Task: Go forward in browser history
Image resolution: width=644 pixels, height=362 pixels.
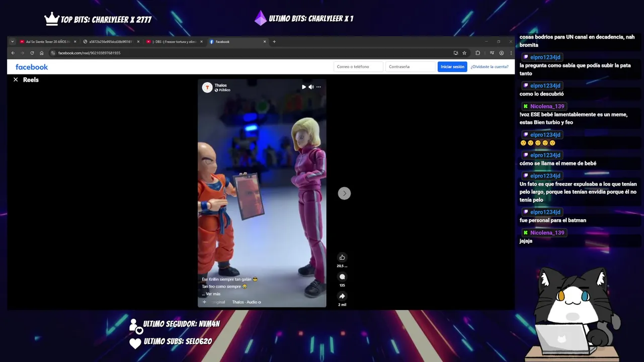Action: (x=22, y=53)
